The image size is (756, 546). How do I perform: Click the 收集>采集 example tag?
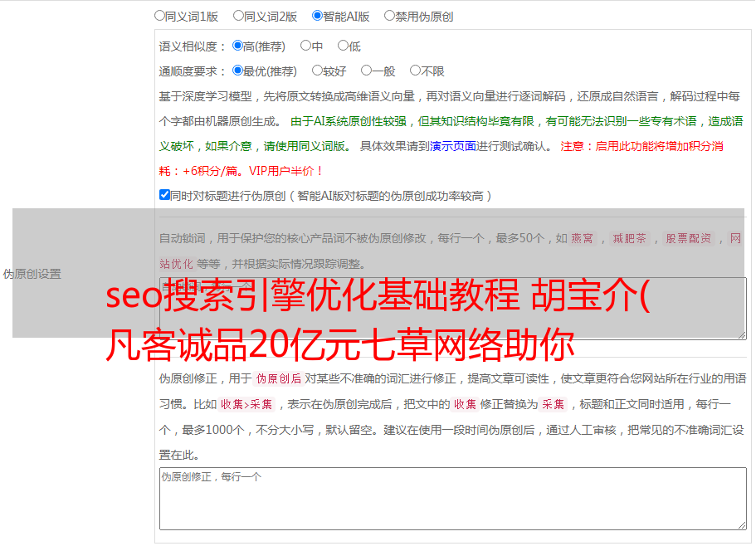click(246, 404)
